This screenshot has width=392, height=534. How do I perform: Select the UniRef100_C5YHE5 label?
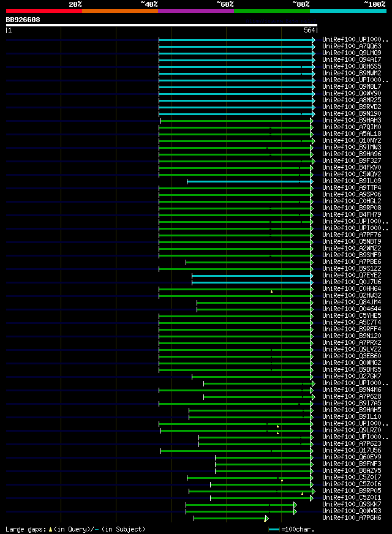pyautogui.click(x=352, y=316)
